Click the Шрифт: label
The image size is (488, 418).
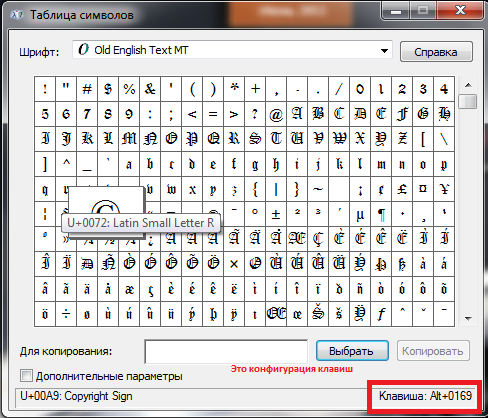39,52
